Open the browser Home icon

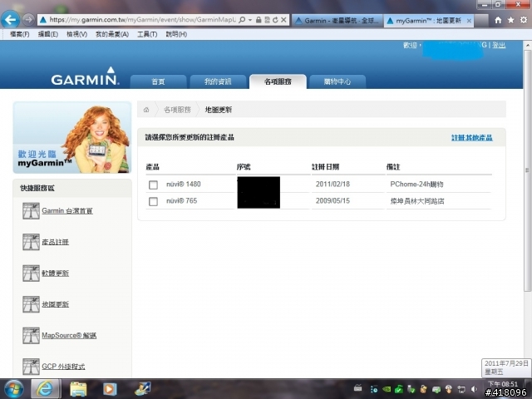pyautogui.click(x=498, y=20)
